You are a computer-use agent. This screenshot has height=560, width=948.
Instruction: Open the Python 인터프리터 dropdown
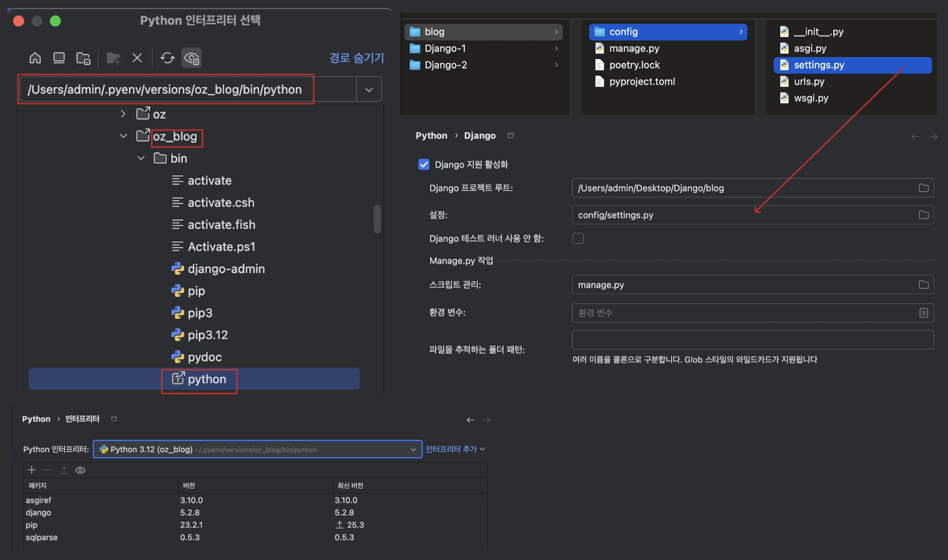(x=257, y=450)
